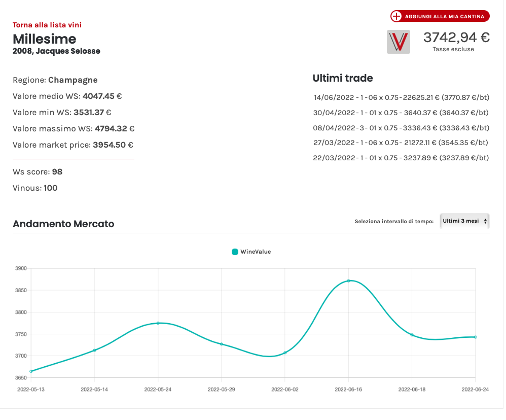Click the 2022-06-24 x-axis date label
Image resolution: width=506 pixels, height=420 pixels.
(476, 390)
